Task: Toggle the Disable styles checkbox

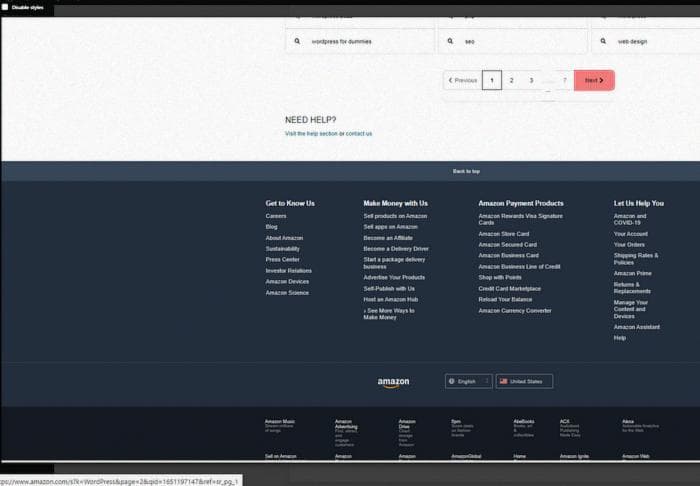Action: [5, 5]
